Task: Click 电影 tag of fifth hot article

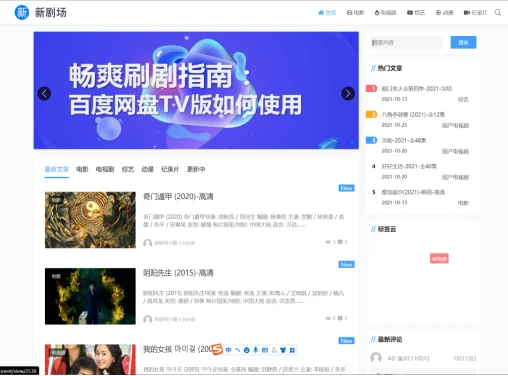Action: (463, 203)
